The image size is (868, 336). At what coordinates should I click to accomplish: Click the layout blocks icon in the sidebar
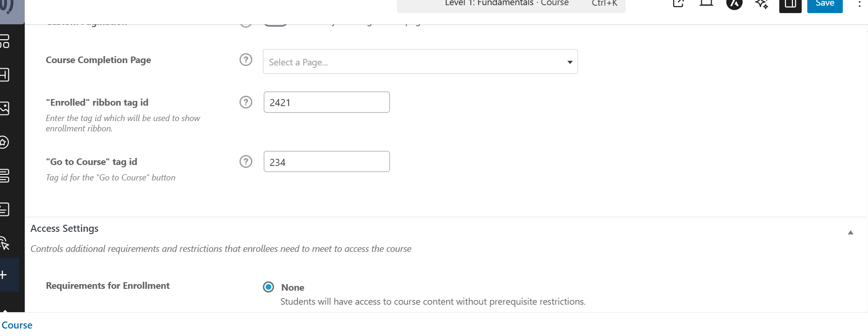(4, 42)
